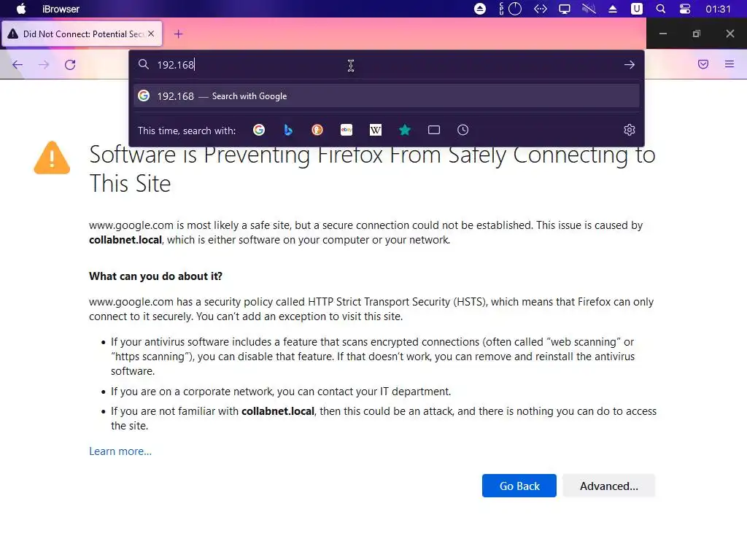Viewport: 747px width, 560px height.
Task: Open the Learn more... link
Action: tap(120, 451)
